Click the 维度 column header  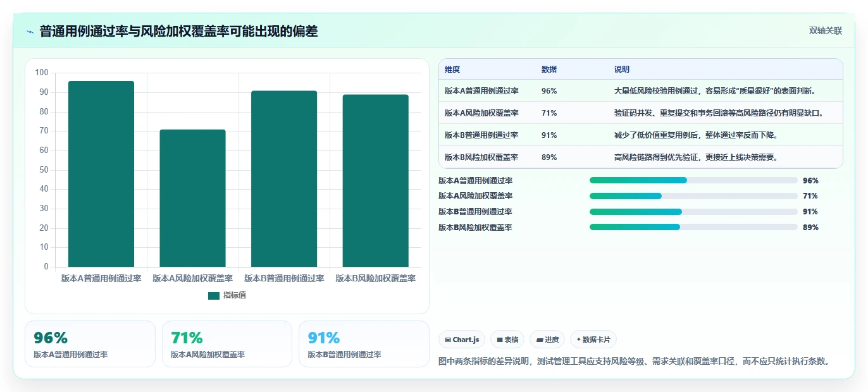452,70
